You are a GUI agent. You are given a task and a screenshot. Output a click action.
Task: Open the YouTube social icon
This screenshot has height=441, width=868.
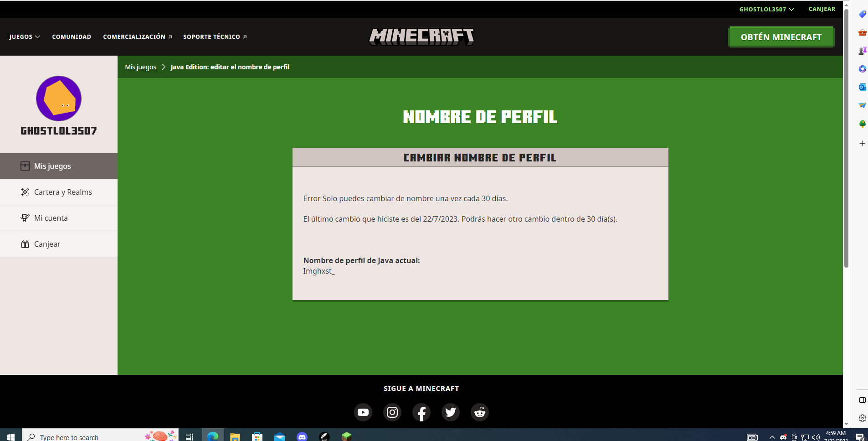[x=363, y=412]
